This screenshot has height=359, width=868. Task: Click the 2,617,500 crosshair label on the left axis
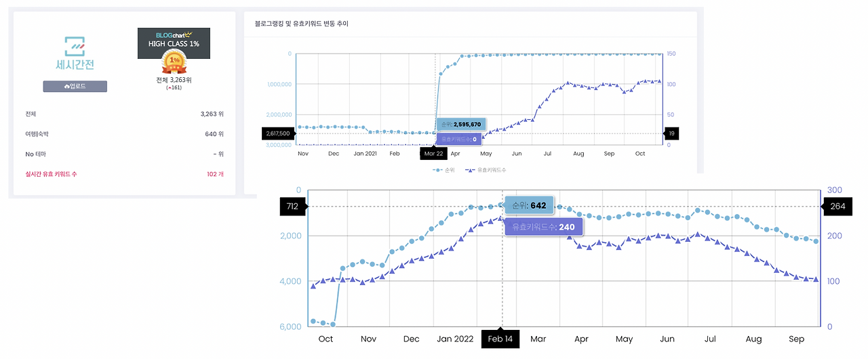(x=279, y=133)
